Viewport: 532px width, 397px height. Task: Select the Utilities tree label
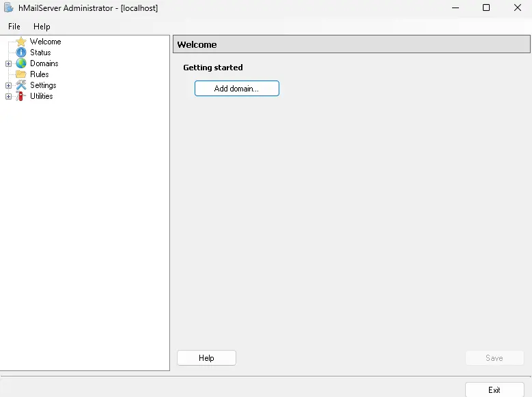[42, 96]
